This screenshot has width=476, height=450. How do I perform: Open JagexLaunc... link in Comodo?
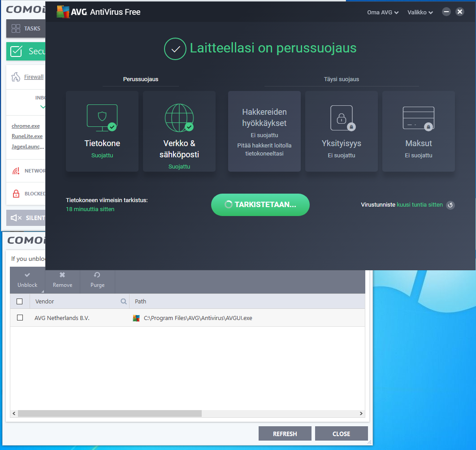click(28, 147)
